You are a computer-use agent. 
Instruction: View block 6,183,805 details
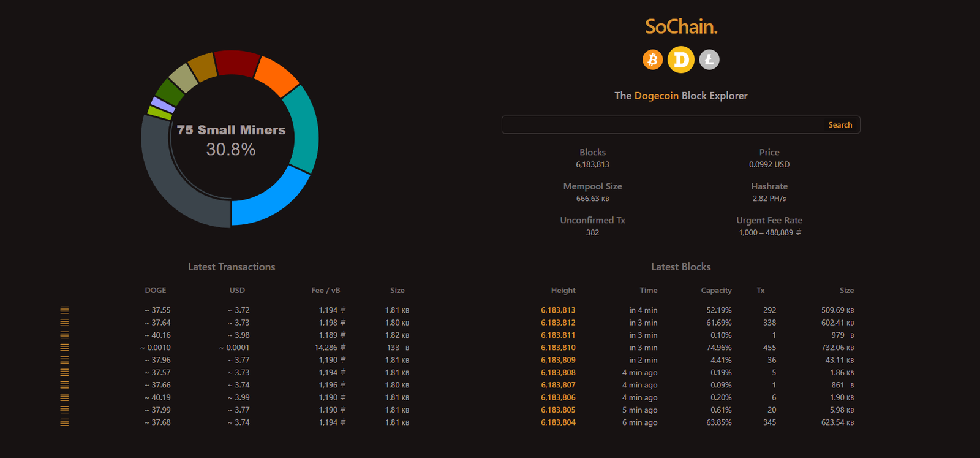click(558, 410)
